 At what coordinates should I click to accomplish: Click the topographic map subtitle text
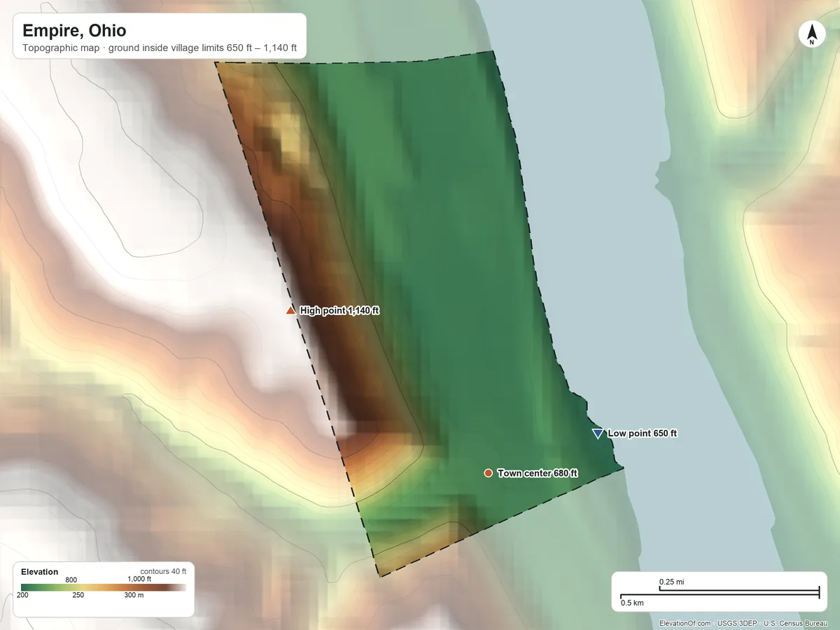point(160,49)
